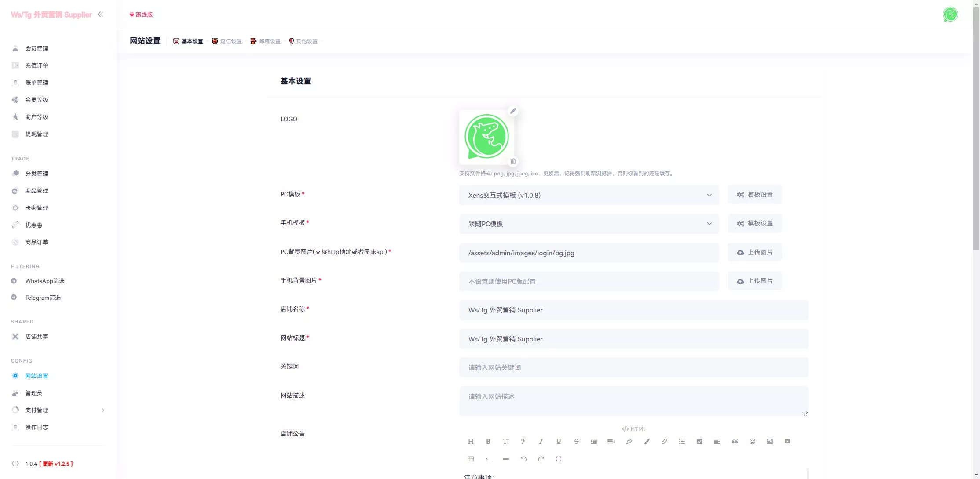Click the 关键词 input field
The width and height of the screenshot is (980, 479).
(633, 367)
